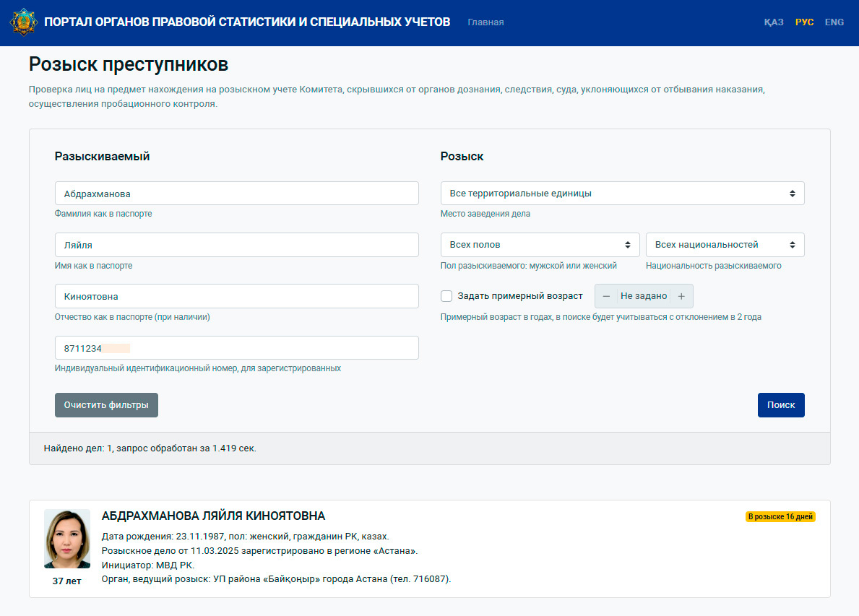Select the patronymic field 'Киноятовна'
The height and width of the screenshot is (616, 859).
[236, 296]
